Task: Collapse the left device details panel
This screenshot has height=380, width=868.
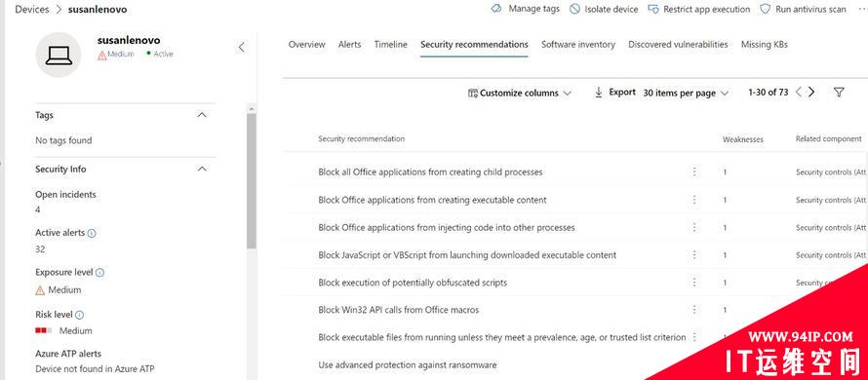Action: click(x=241, y=47)
